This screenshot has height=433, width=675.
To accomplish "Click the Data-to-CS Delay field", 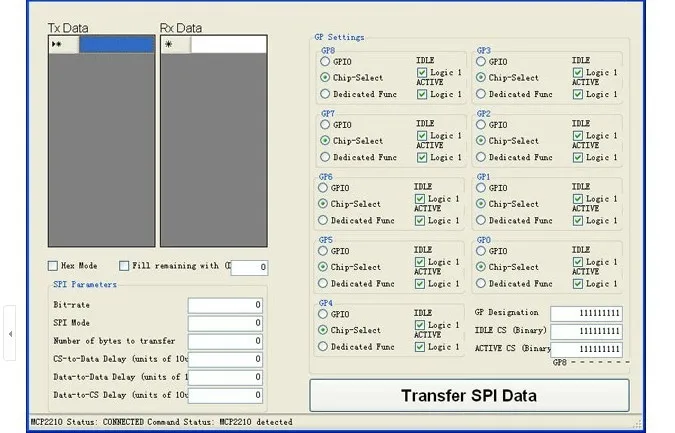I will [225, 396].
